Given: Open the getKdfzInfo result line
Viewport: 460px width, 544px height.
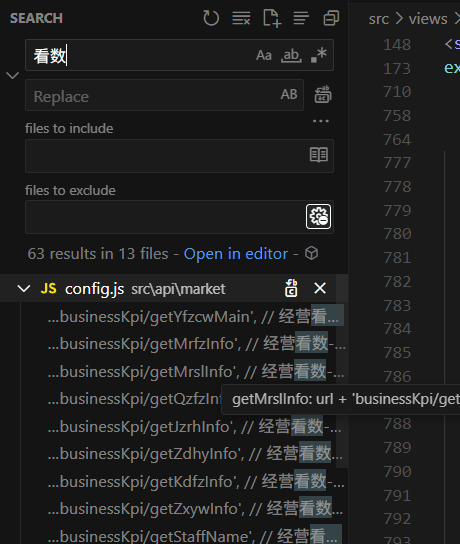Looking at the screenshot, I should [196, 482].
